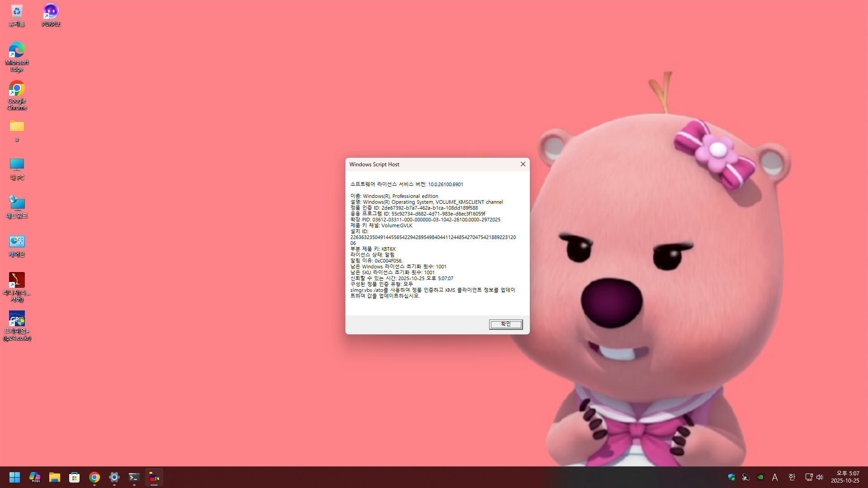Click the 라이선스 상태: 알림 line
The height and width of the screenshot is (488, 868).
(x=372, y=255)
